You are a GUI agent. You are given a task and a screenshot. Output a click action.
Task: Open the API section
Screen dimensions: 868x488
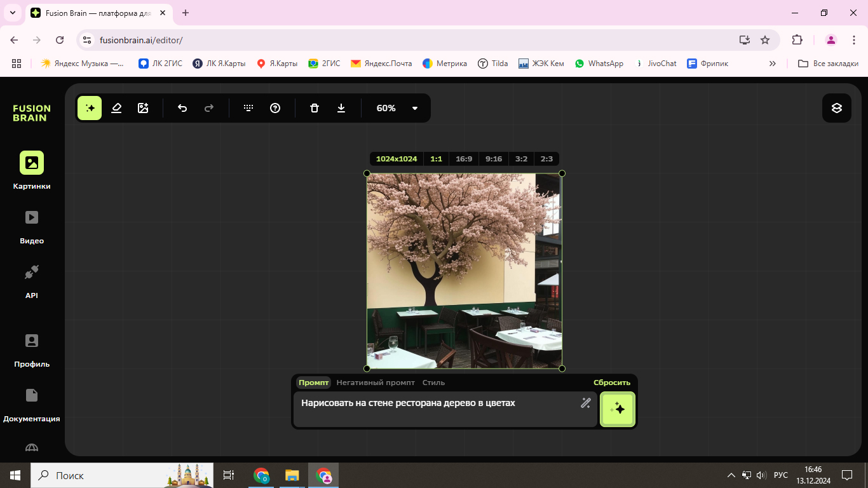(32, 281)
